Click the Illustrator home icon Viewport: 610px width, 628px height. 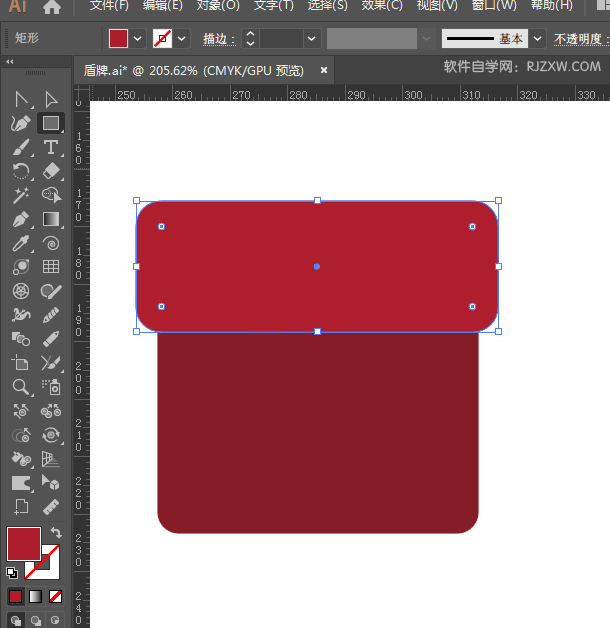tap(52, 7)
